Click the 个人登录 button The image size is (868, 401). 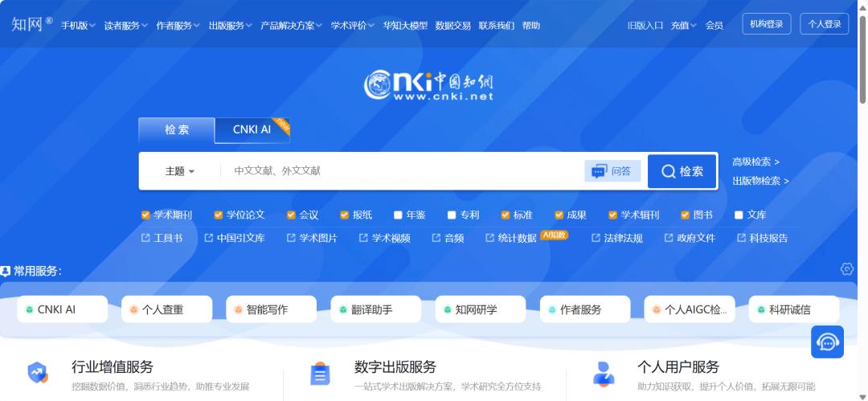tap(825, 24)
